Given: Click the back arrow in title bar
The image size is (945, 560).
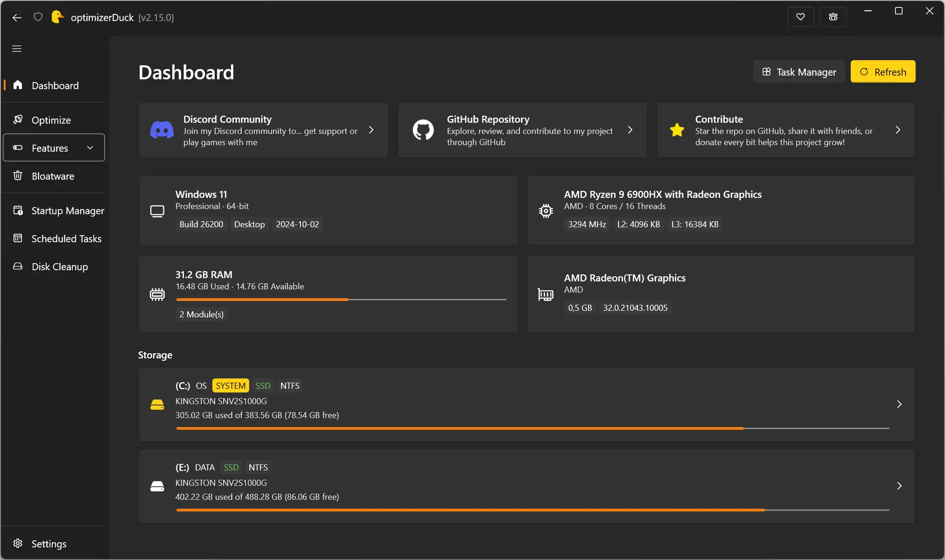Looking at the screenshot, I should (17, 18).
